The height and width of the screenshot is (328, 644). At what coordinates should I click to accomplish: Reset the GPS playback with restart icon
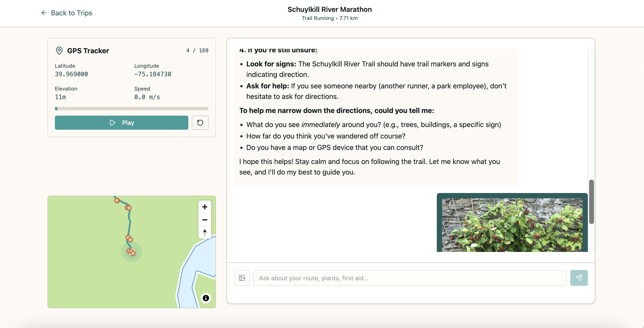[200, 123]
